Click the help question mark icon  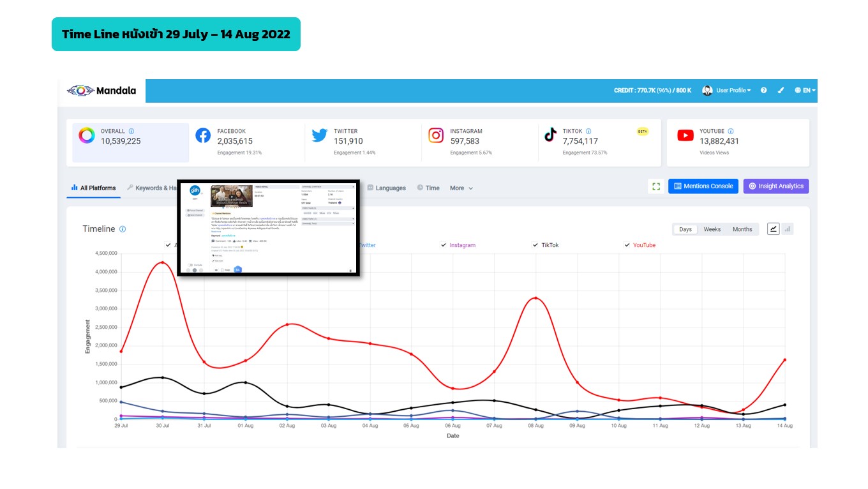[x=763, y=91]
